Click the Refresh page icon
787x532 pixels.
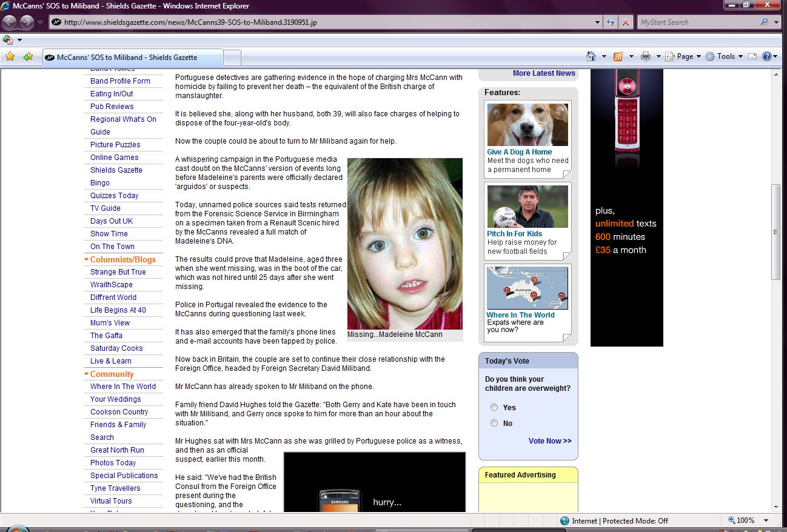point(611,22)
